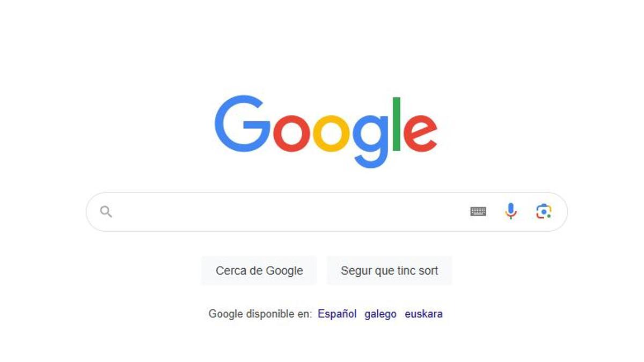Switch Google language to euskara

tap(424, 314)
